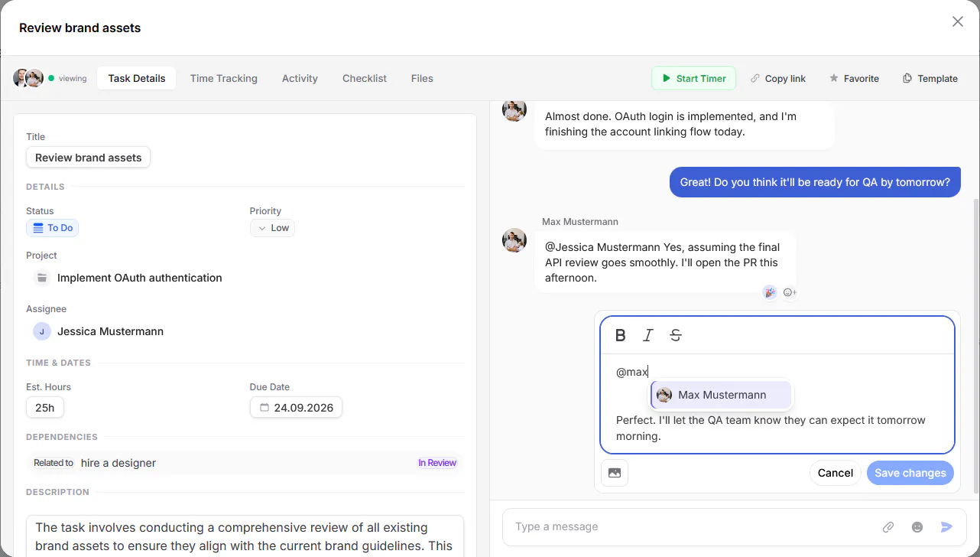
Task: Click into the edit message text area
Action: [777, 403]
